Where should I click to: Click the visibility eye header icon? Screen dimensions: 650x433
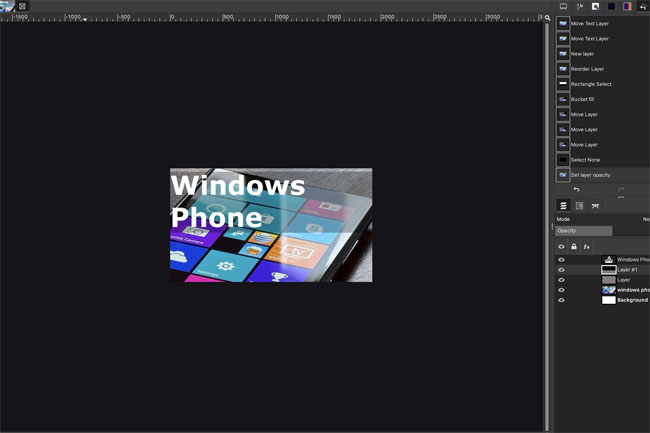561,247
